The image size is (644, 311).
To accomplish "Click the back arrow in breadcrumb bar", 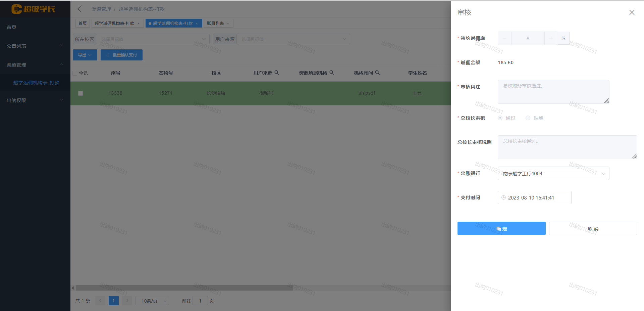I will click(x=79, y=9).
